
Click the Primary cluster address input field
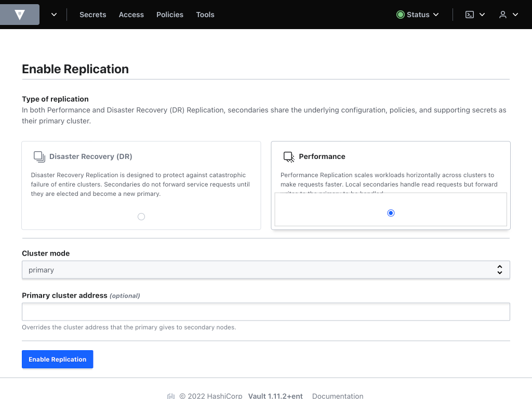[x=265, y=311]
